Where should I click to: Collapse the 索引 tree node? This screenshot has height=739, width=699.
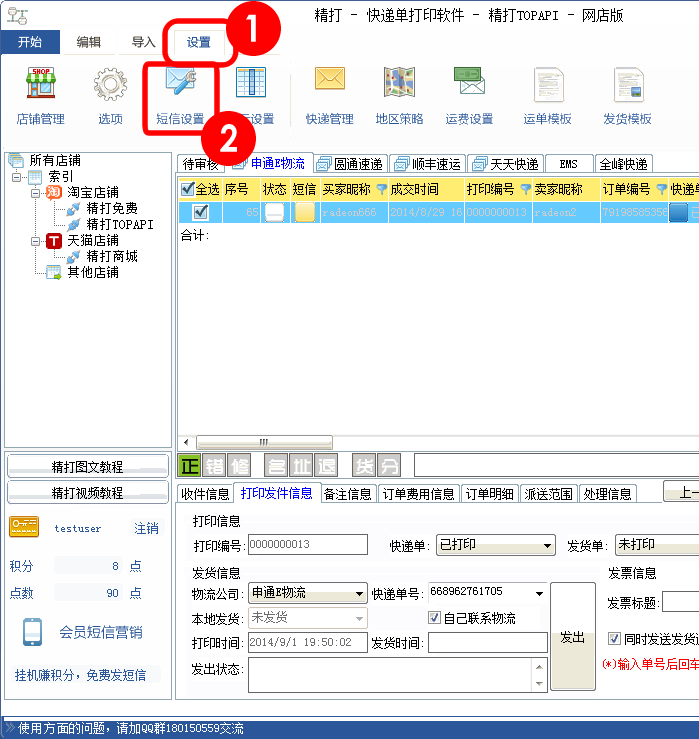(17, 177)
